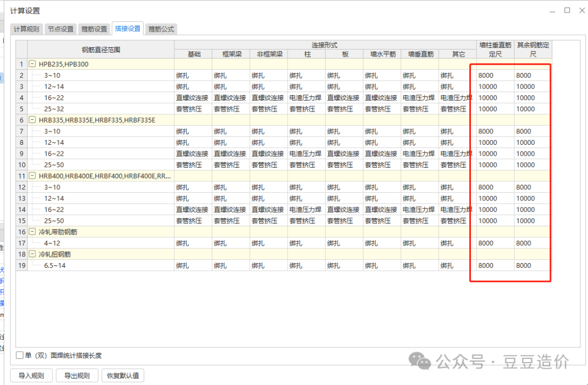Select row 2 墙柱垂直筋定尺 value 8000

(x=495, y=76)
